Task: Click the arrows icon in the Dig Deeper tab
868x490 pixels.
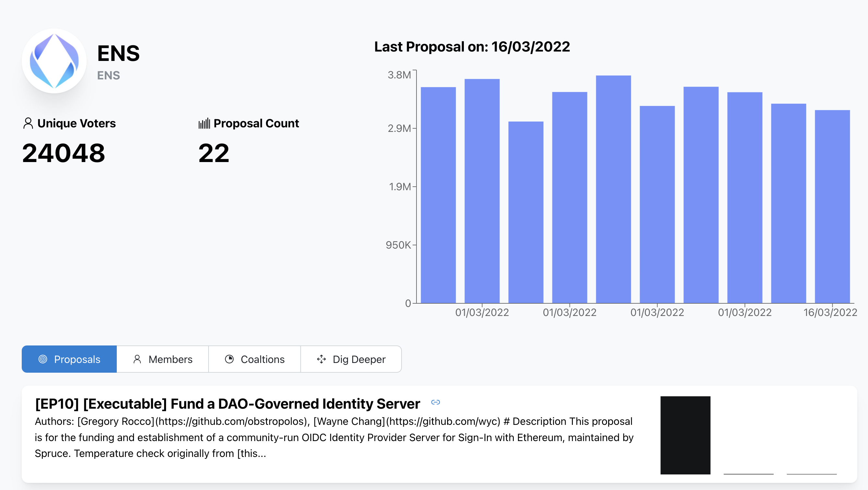Action: [x=321, y=359]
